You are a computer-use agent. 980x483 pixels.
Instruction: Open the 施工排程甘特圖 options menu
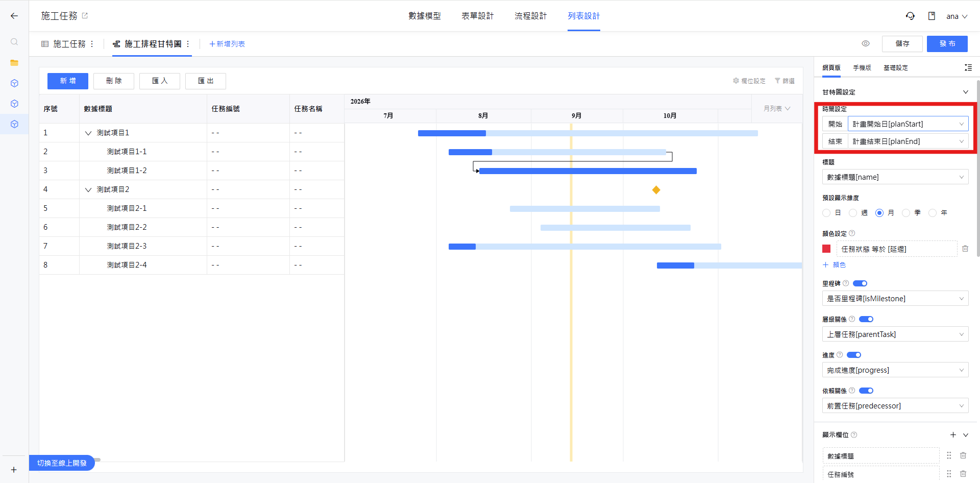pos(188,44)
